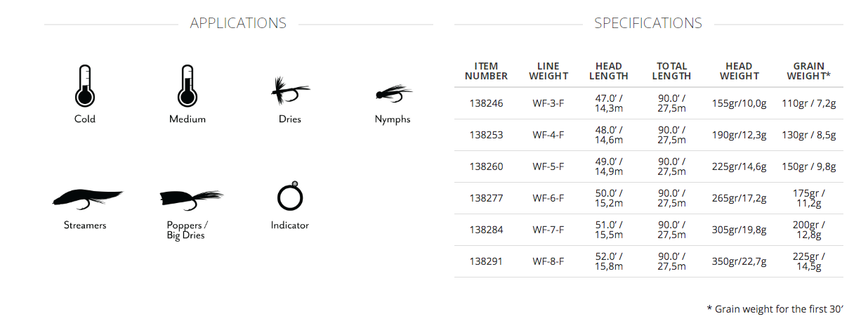
Task: Select item number 138246
Action: click(486, 103)
